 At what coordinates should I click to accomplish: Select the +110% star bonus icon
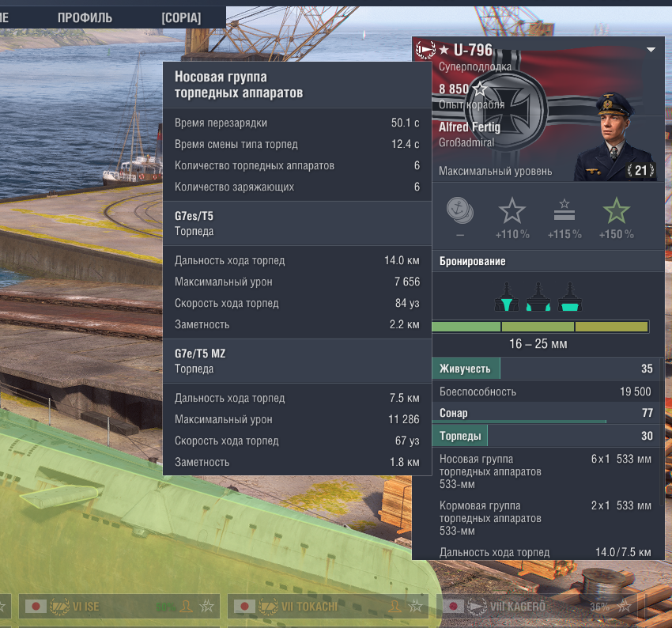(512, 210)
